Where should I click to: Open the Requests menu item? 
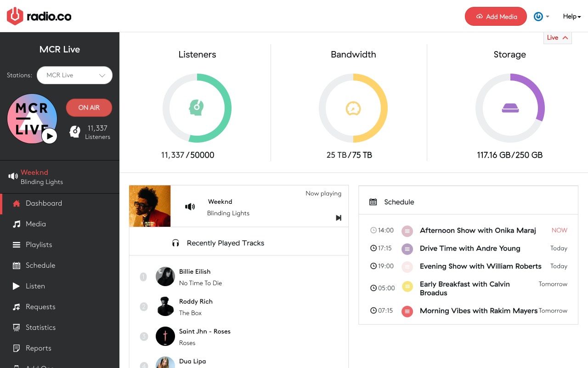pos(60,307)
